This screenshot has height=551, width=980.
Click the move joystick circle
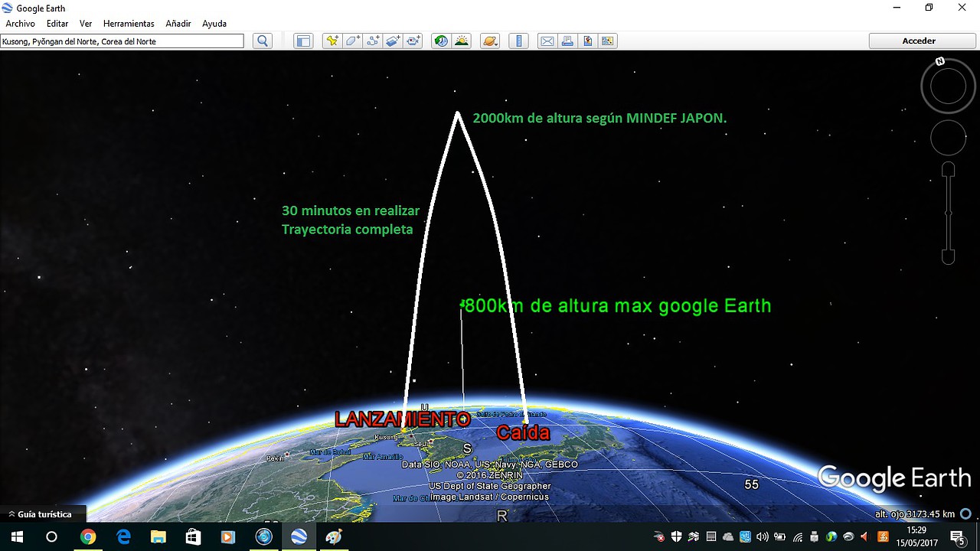click(948, 139)
